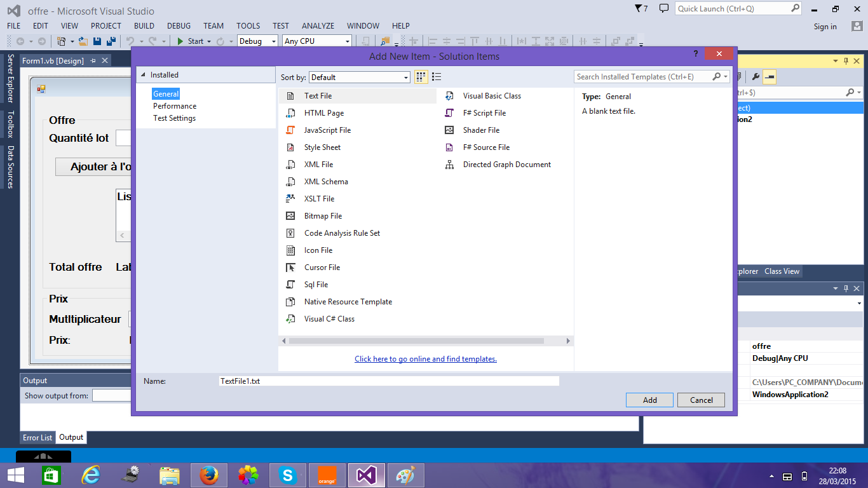Switch to the Class View tab
This screenshot has height=488, width=868.
pyautogui.click(x=782, y=271)
